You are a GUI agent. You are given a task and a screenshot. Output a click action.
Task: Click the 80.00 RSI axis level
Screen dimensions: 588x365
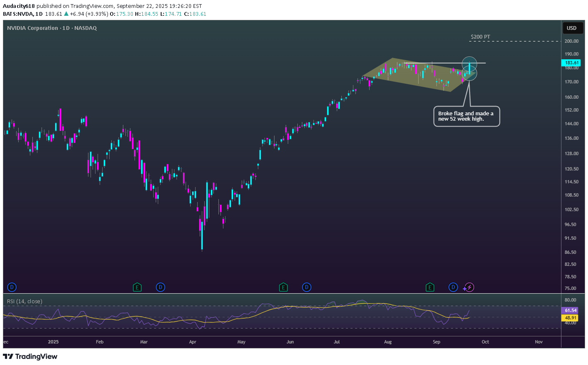570,300
